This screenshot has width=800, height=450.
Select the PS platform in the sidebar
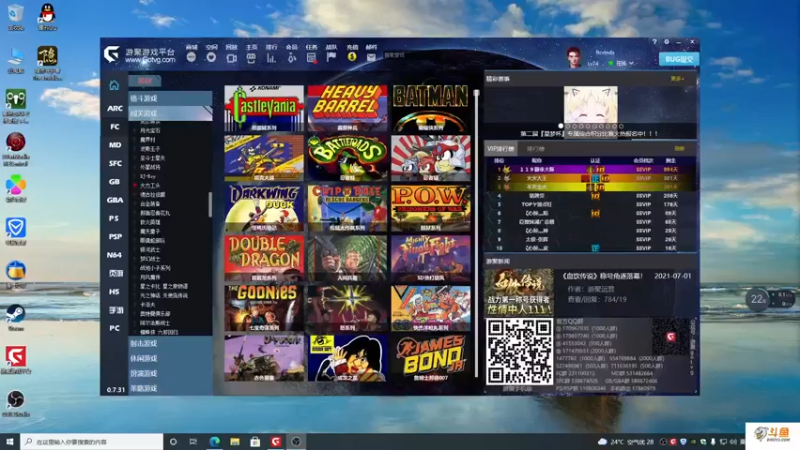pyautogui.click(x=114, y=218)
